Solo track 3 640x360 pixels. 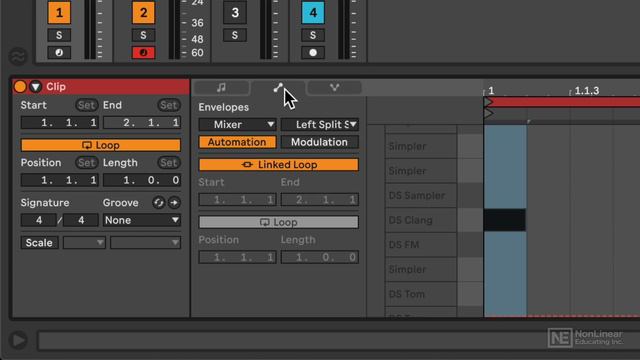tap(235, 35)
